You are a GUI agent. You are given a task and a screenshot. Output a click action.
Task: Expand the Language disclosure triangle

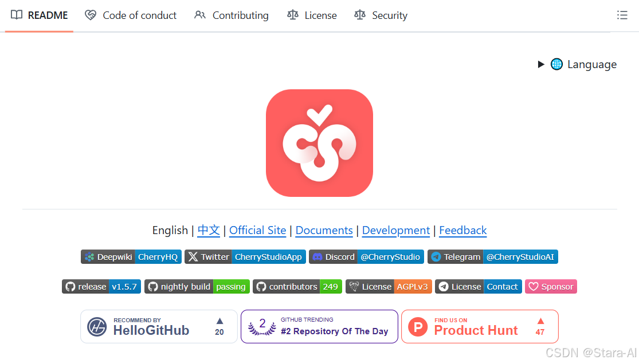541,64
